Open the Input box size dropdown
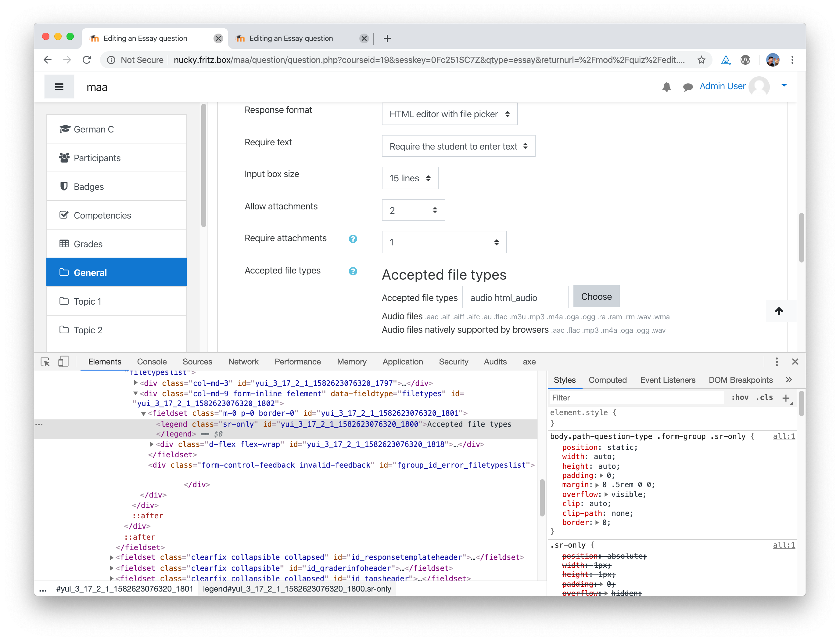 pyautogui.click(x=410, y=178)
